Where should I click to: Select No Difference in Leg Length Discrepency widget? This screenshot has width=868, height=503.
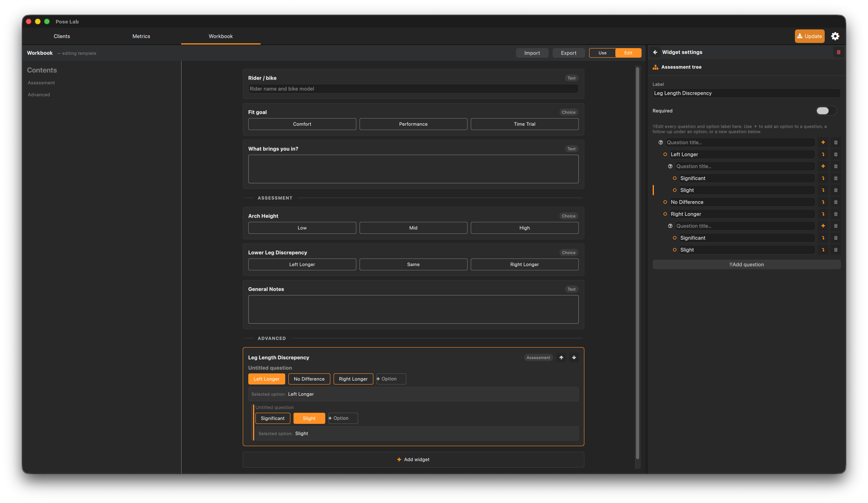coord(309,379)
